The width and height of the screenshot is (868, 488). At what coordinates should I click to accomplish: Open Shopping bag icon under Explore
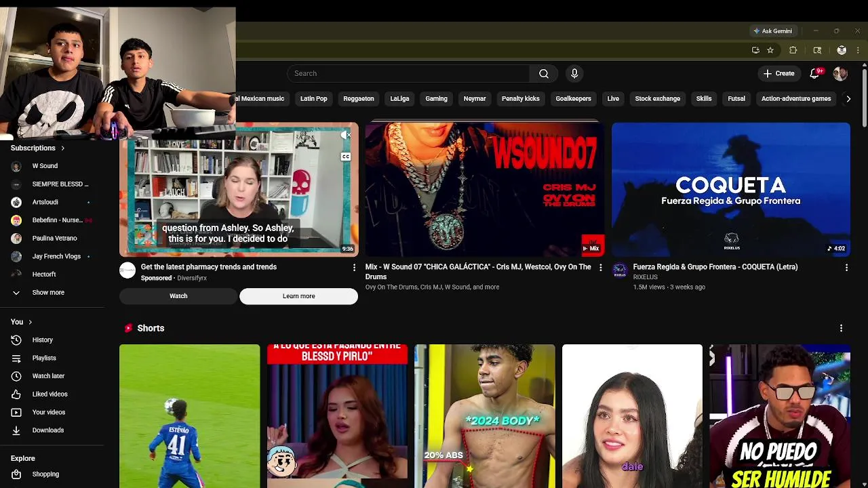tap(16, 474)
